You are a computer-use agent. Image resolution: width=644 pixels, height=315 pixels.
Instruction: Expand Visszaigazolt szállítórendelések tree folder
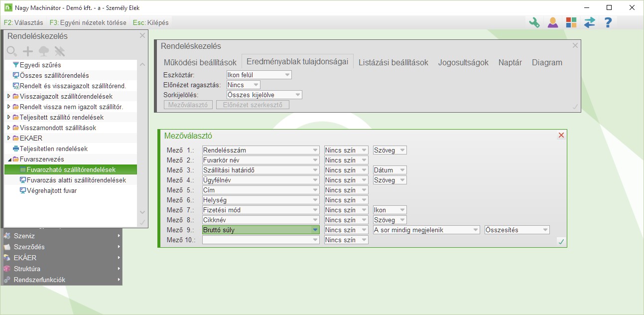pos(8,96)
